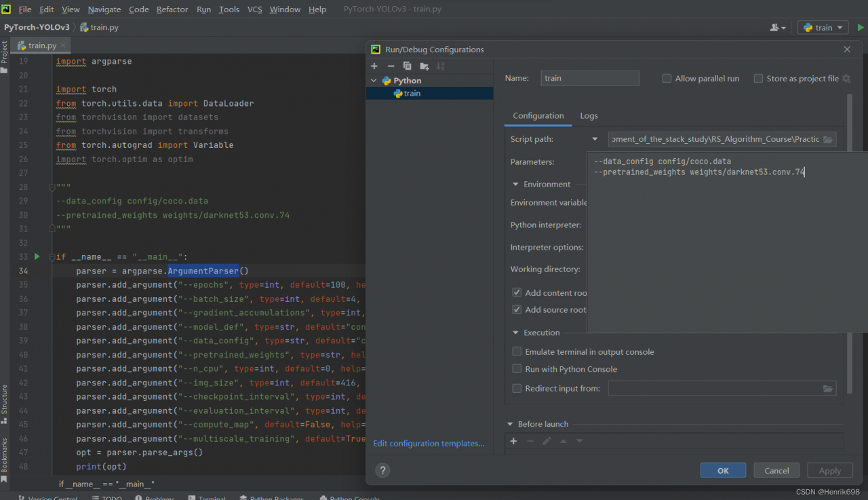Viewport: 868px width, 500px height.
Task: Open the Store as project file gear settings
Action: [846, 79]
